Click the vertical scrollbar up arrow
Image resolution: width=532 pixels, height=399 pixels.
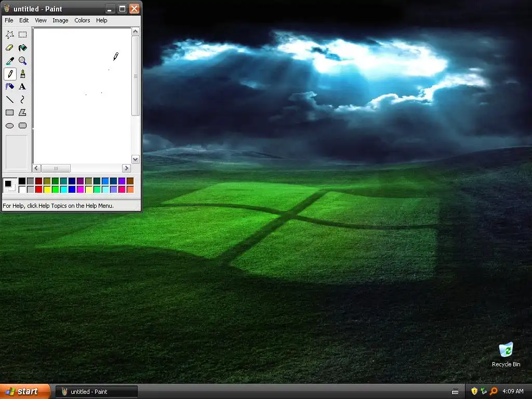(136, 32)
